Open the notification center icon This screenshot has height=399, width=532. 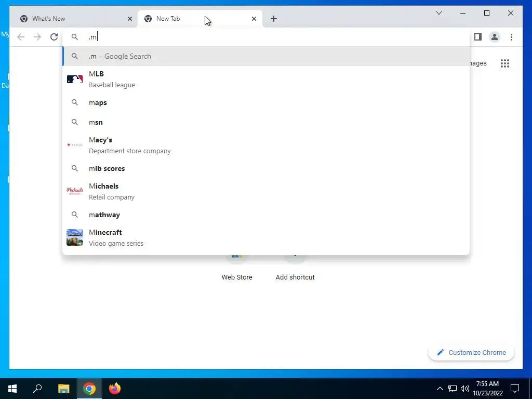point(515,389)
